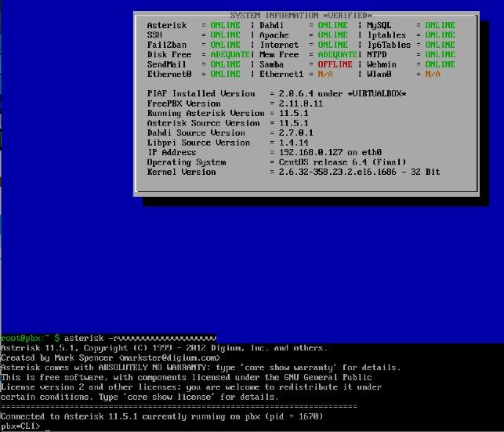Click the Wlan0 N/A value
Screen dimensions: 504x432
pos(433,74)
